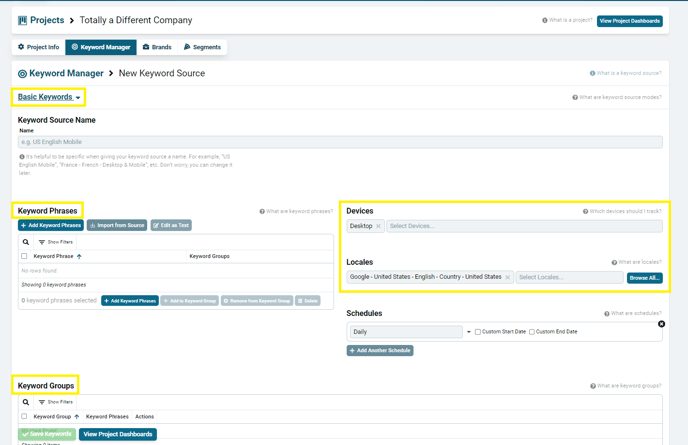This screenshot has height=445, width=688.
Task: Click the Browse All locales button
Action: pyautogui.click(x=645, y=278)
